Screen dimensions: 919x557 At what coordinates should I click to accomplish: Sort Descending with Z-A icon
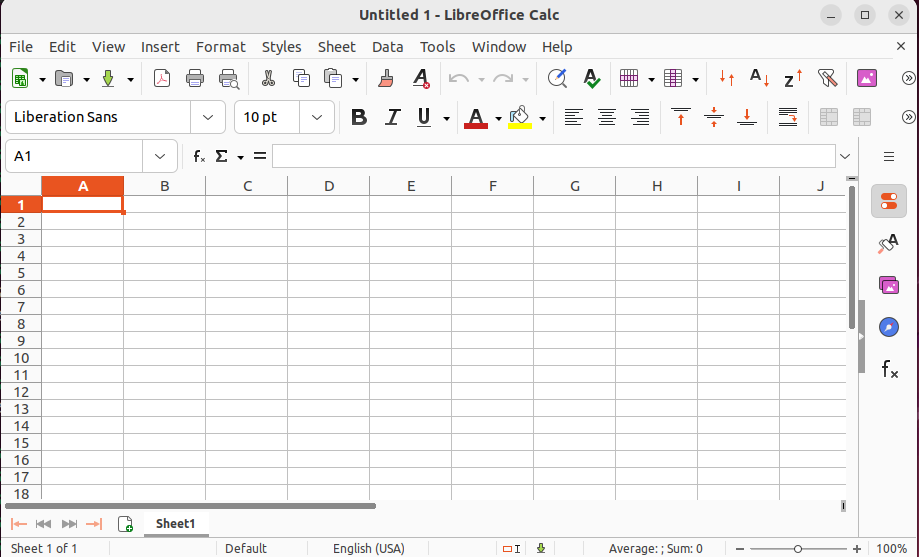(793, 78)
